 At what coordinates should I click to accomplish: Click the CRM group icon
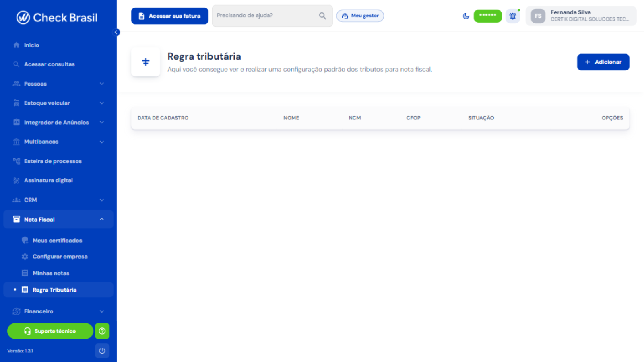(x=17, y=200)
